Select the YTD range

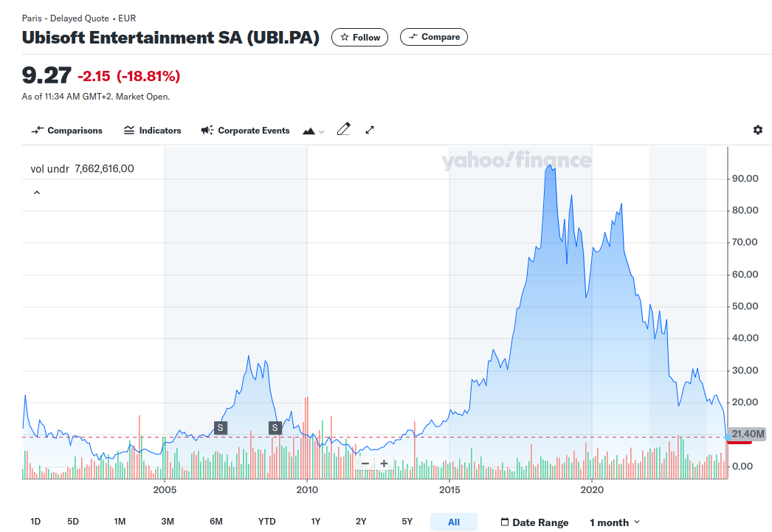pos(267,522)
